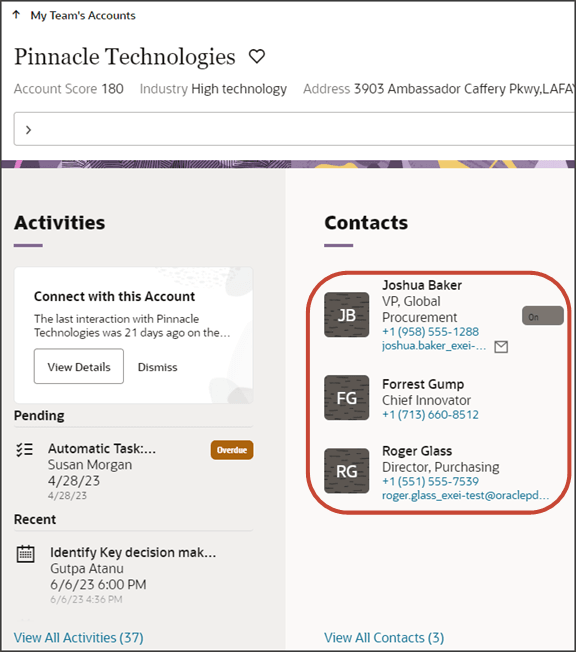
Task: Click the task checklist icon under Pending
Action: 25,450
